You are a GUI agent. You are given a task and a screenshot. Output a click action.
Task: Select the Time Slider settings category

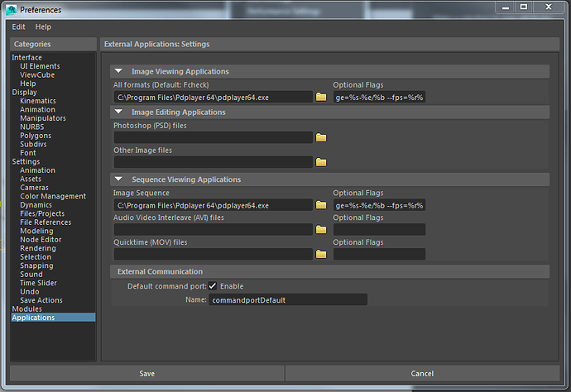pyautogui.click(x=39, y=283)
